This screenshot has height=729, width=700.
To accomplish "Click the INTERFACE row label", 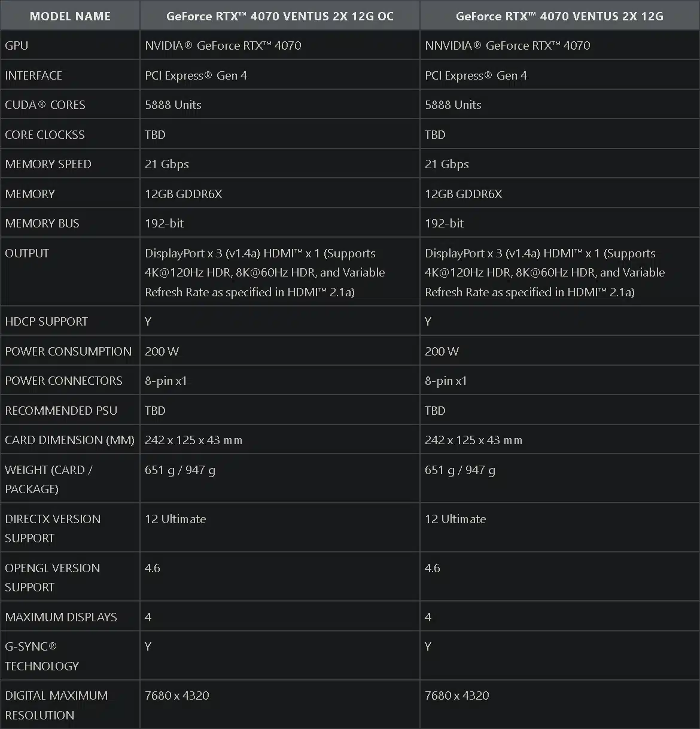I will tap(34, 75).
